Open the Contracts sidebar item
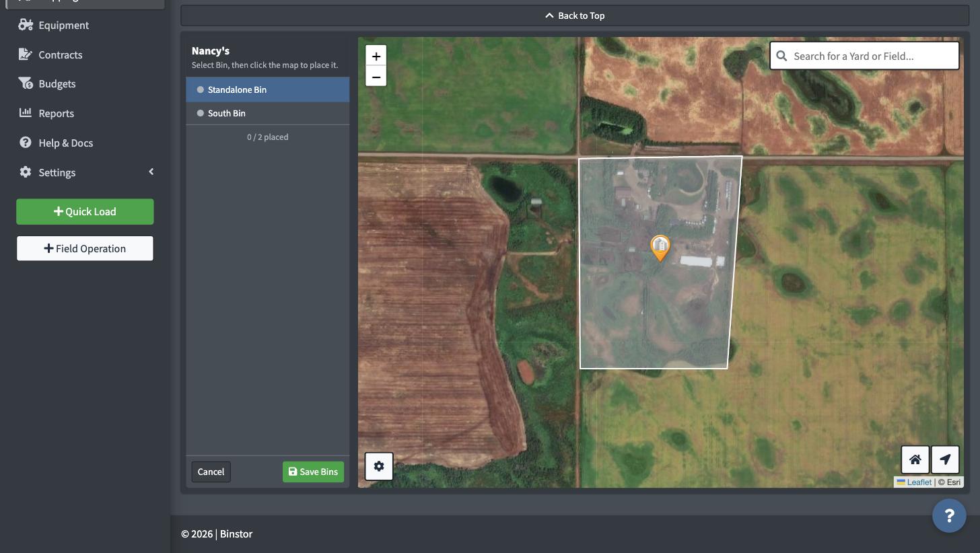 (x=60, y=54)
